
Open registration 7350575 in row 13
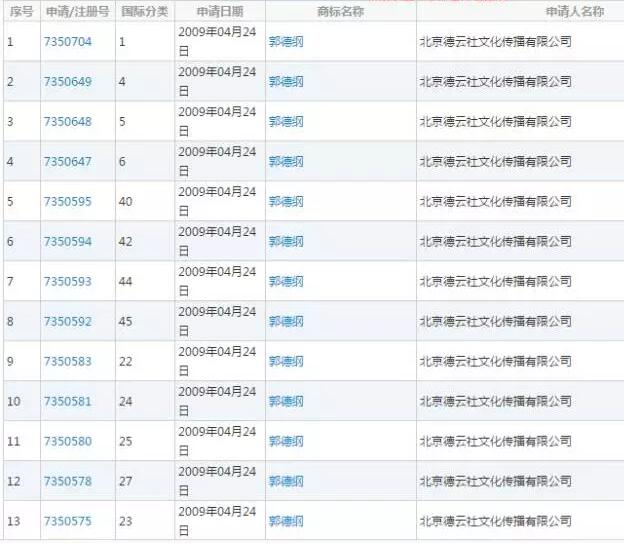67,522
